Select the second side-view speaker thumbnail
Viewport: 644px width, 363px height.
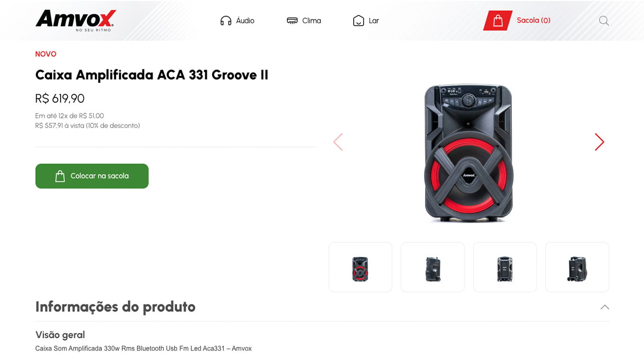(x=433, y=267)
